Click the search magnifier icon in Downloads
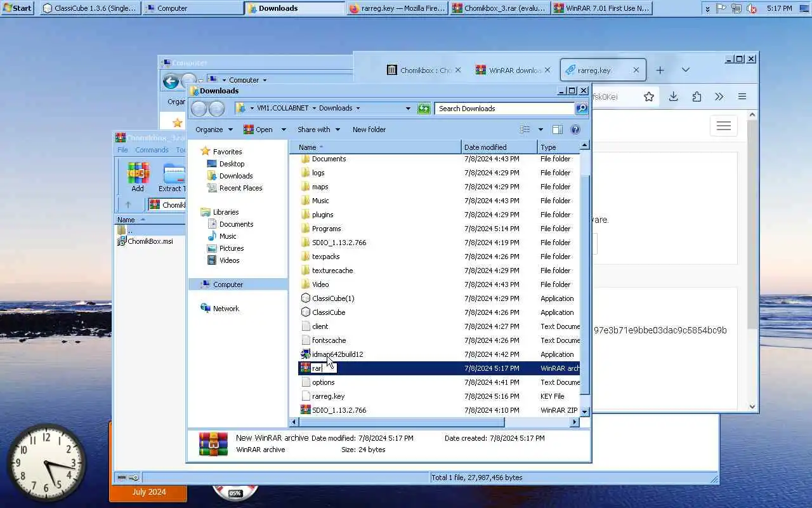This screenshot has width=812, height=508. pos(582,109)
